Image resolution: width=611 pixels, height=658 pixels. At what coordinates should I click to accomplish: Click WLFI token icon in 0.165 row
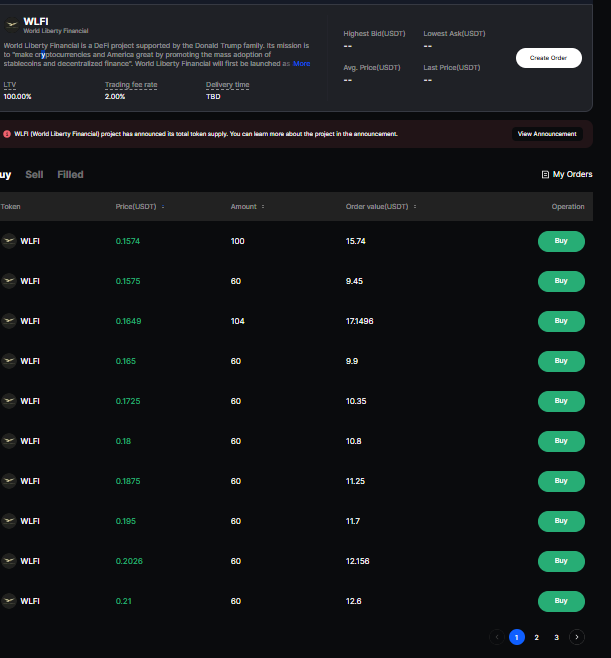click(9, 361)
